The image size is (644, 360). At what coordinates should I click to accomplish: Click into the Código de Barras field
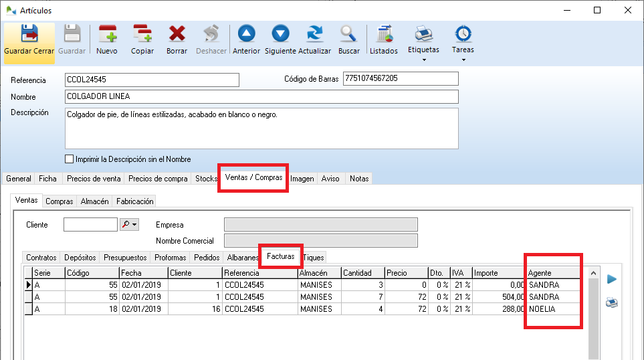pyautogui.click(x=400, y=79)
